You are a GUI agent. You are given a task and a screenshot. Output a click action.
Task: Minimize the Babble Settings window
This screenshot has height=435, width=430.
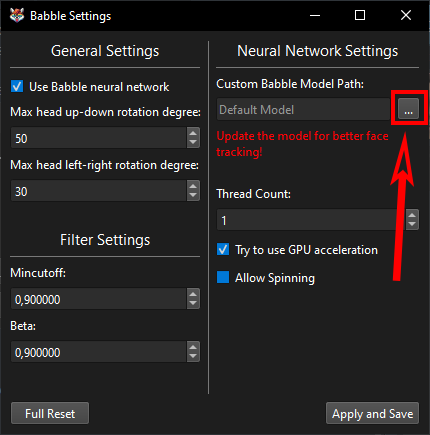click(315, 15)
